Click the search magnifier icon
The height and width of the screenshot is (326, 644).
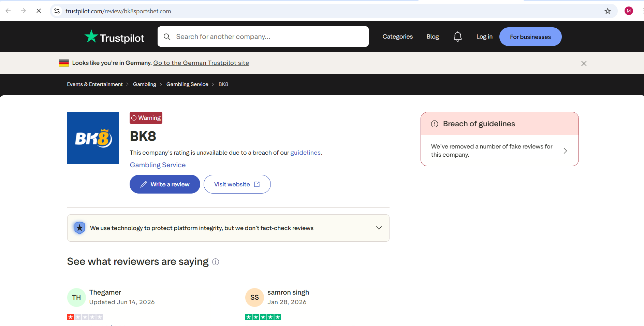pos(167,37)
